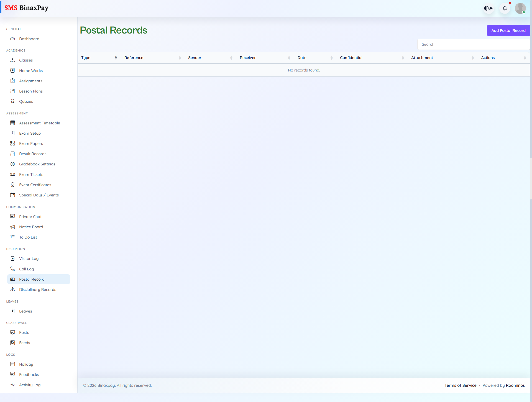
Task: Toggle dark mode with the contrast icon
Action: (488, 8)
